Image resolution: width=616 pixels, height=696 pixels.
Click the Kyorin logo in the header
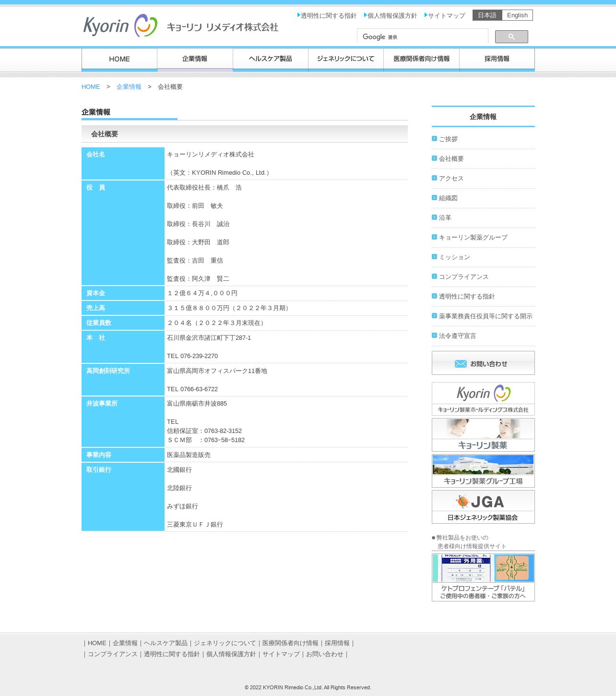180,25
